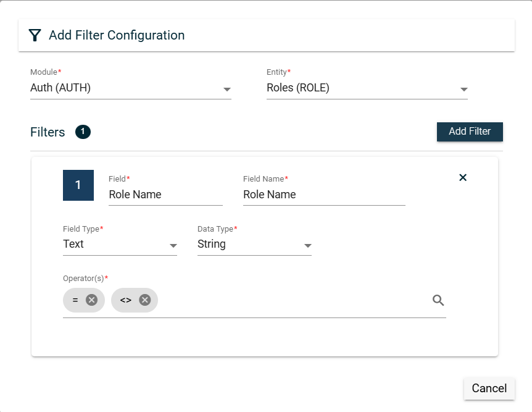The height and width of the screenshot is (412, 532).
Task: Expand the Entity dropdown showing Roles (ROLE)
Action: (367, 88)
